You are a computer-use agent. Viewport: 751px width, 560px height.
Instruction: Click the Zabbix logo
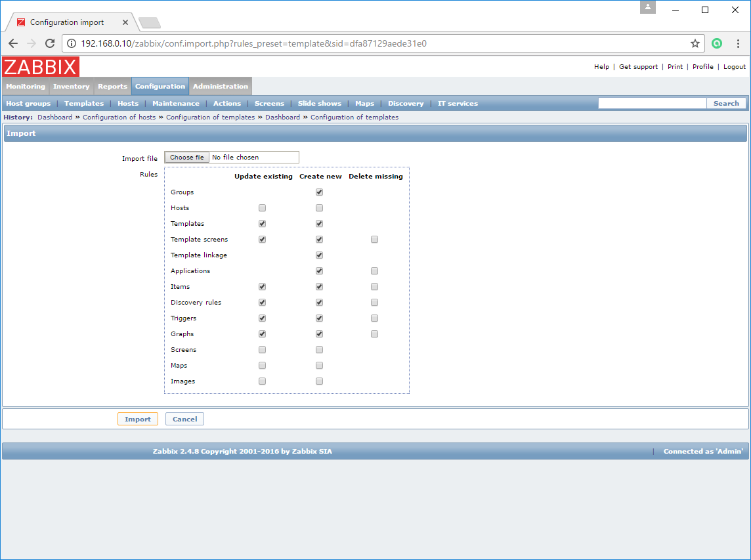(x=41, y=66)
